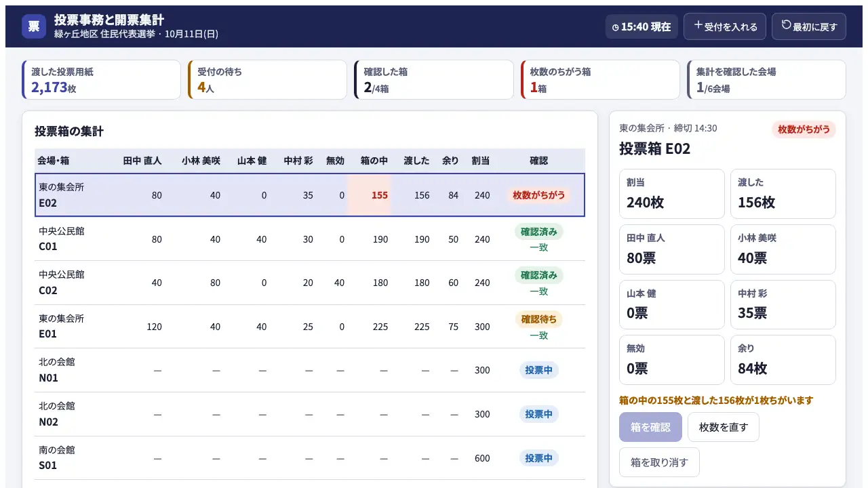The image size is (868, 488).
Task: Click the 投票中 badge in the N02 row
Action: coord(538,414)
